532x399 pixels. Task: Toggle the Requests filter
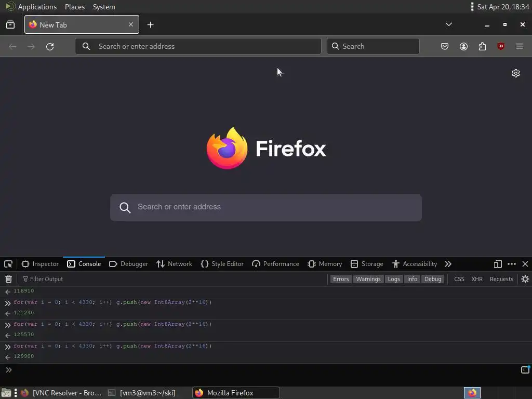[501, 279]
